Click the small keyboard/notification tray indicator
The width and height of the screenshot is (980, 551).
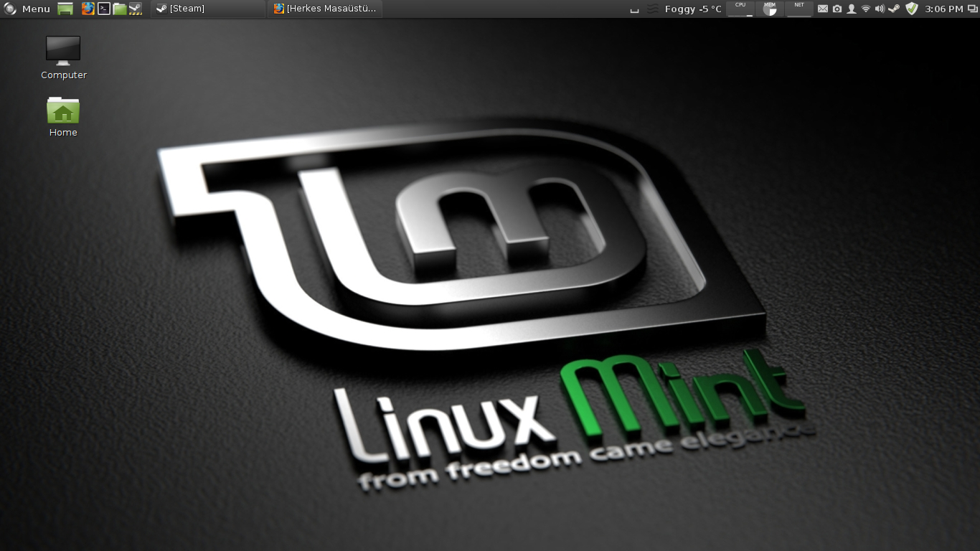click(x=634, y=10)
